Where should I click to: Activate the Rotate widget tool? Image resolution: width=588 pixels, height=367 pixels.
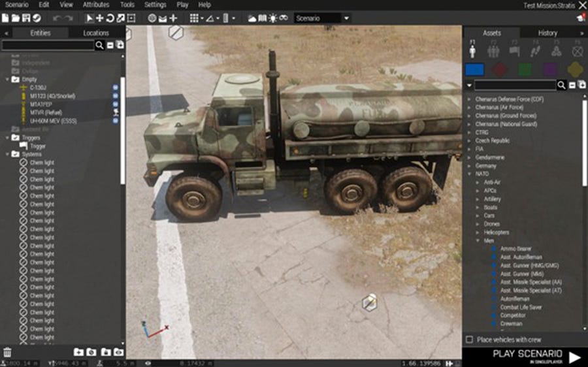110,18
